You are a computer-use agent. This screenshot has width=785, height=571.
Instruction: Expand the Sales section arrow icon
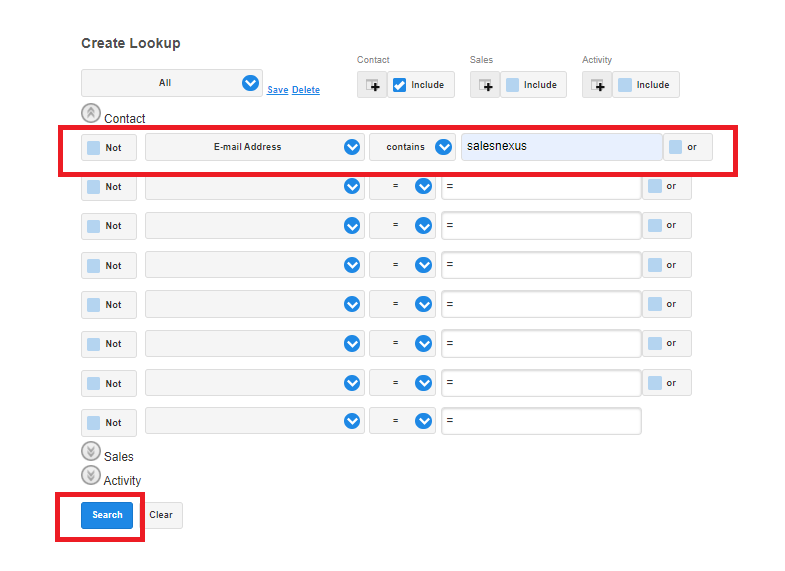(91, 452)
